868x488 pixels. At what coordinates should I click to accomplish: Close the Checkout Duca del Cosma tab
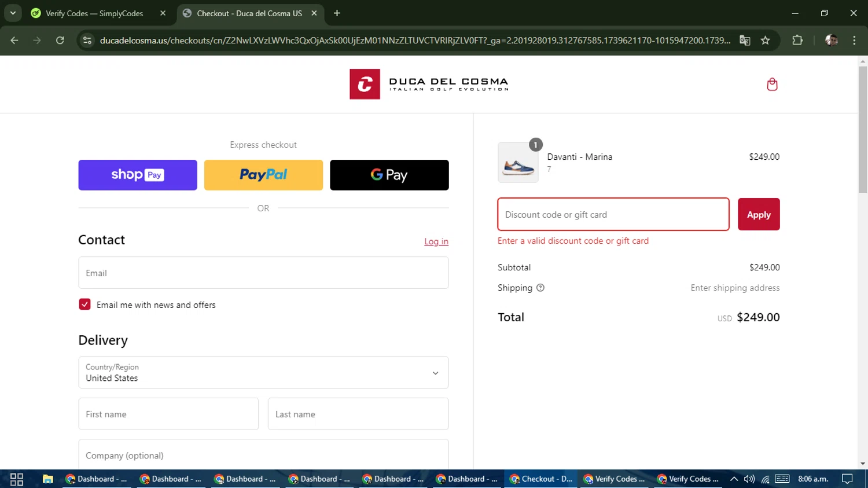point(314,13)
